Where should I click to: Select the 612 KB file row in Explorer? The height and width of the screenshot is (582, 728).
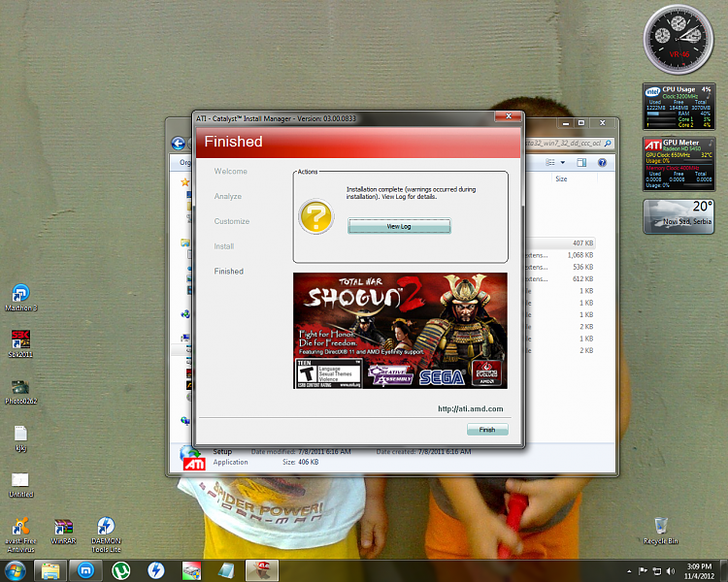point(561,279)
